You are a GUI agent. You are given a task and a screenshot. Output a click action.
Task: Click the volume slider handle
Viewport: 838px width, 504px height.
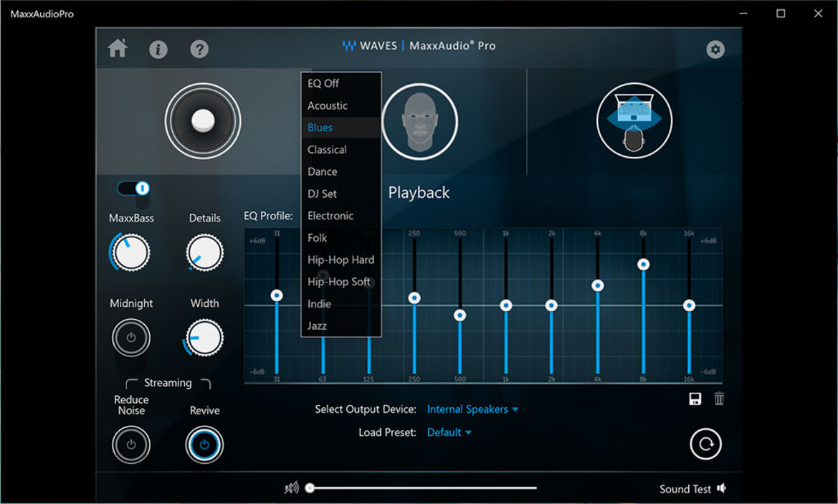[310, 488]
